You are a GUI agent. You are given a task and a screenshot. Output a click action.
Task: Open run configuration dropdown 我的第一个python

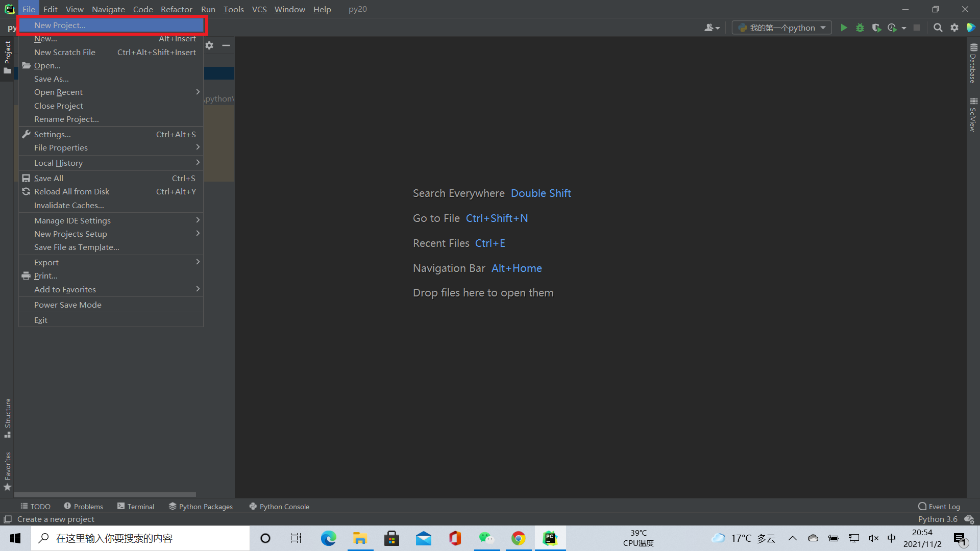(781, 28)
